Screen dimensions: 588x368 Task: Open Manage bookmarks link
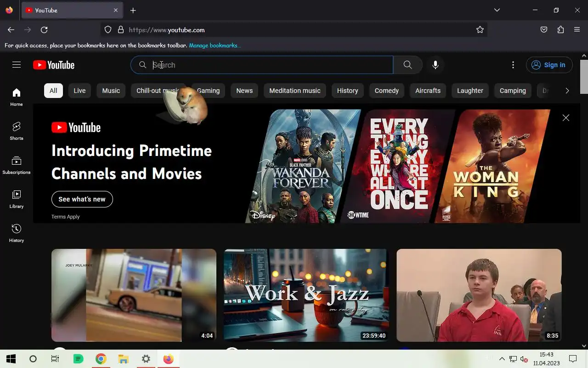coord(215,45)
